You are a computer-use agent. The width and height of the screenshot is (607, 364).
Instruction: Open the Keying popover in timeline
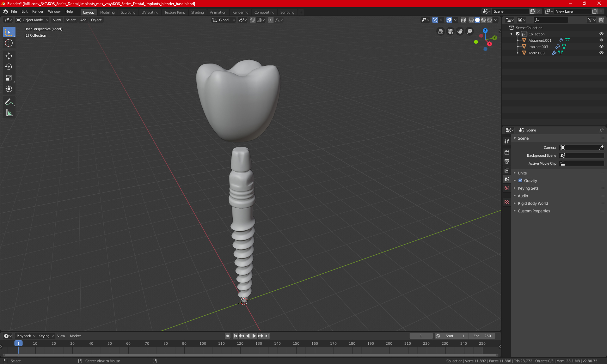tap(46, 336)
